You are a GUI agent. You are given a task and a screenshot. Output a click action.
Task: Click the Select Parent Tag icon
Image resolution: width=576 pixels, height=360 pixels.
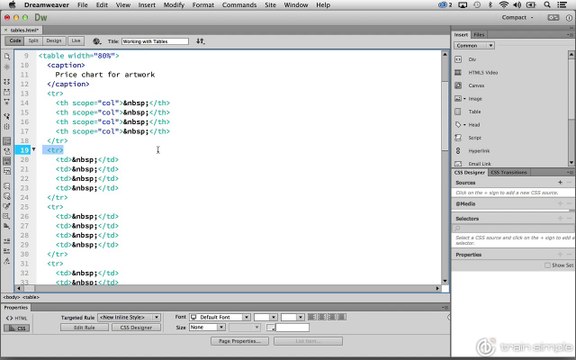click(7, 116)
